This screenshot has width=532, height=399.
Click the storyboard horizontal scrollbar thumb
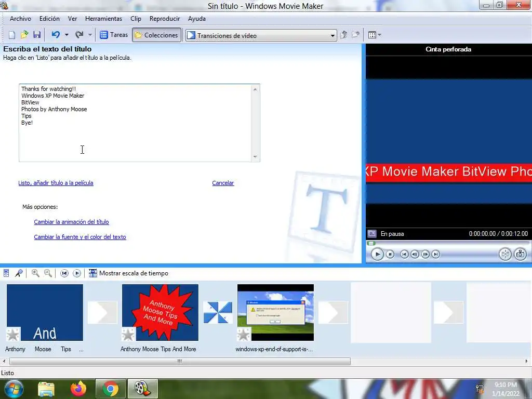click(180, 362)
